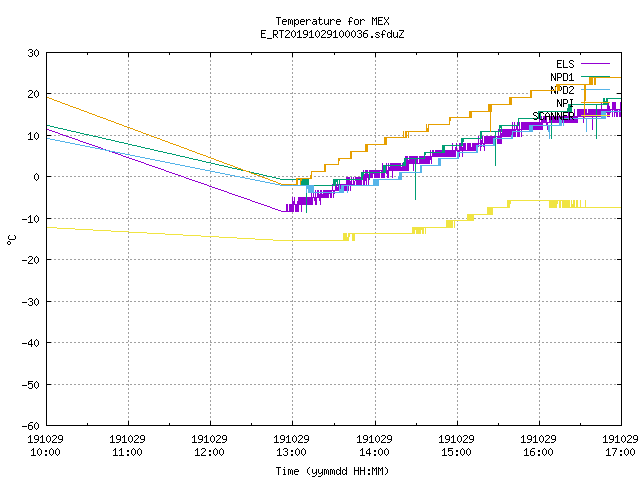The width and height of the screenshot is (640, 480).
Task: Click the y-axis tick label 0
Action: click(37, 177)
